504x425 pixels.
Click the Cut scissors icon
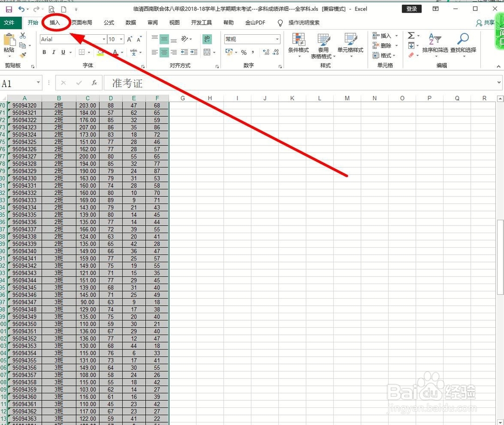coord(23,35)
